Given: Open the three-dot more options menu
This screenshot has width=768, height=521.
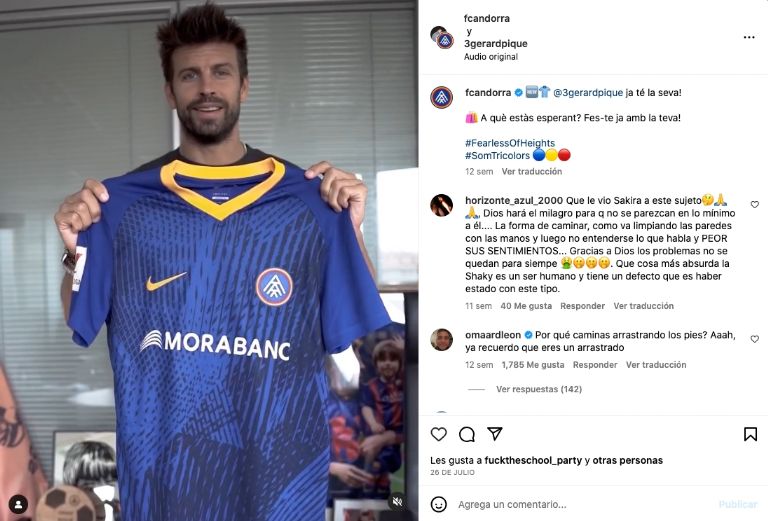Looking at the screenshot, I should click(749, 37).
